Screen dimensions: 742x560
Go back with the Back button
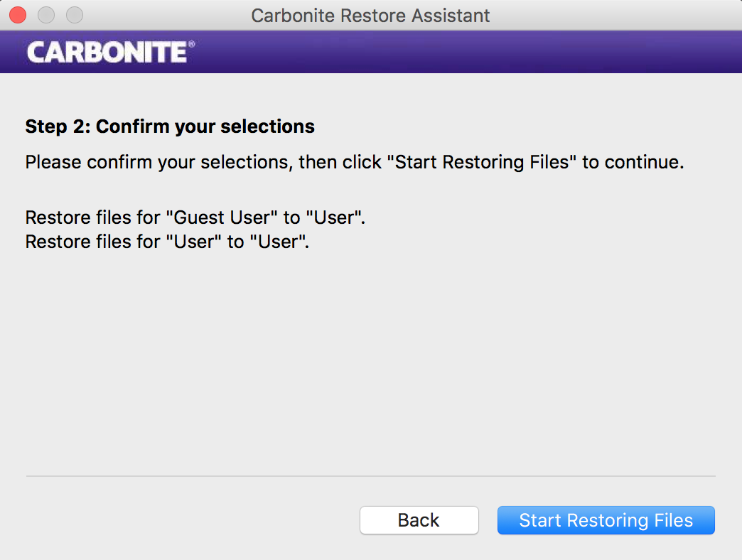(x=419, y=520)
